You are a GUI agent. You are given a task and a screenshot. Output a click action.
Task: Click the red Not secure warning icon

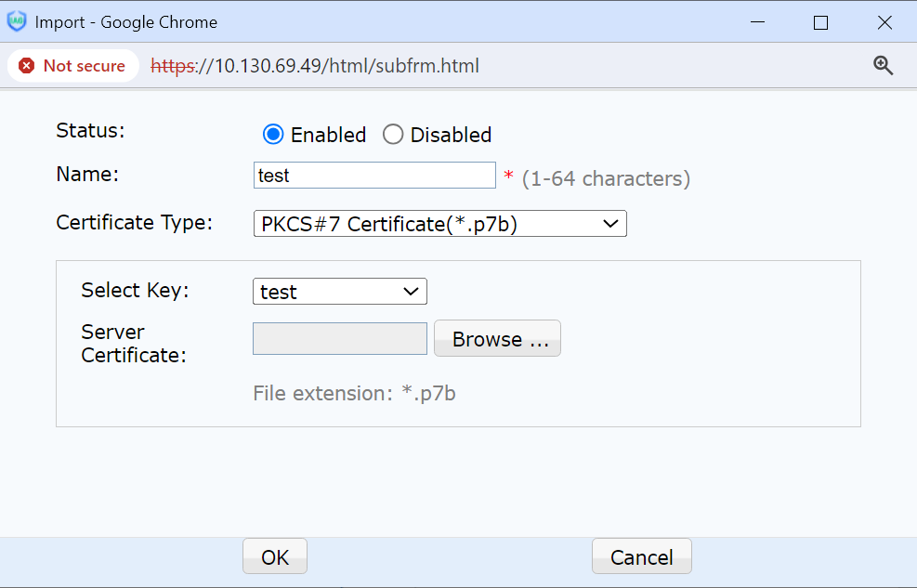(27, 66)
